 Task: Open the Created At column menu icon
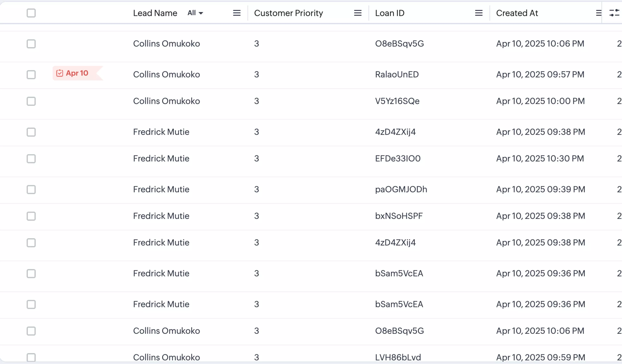pyautogui.click(x=598, y=13)
